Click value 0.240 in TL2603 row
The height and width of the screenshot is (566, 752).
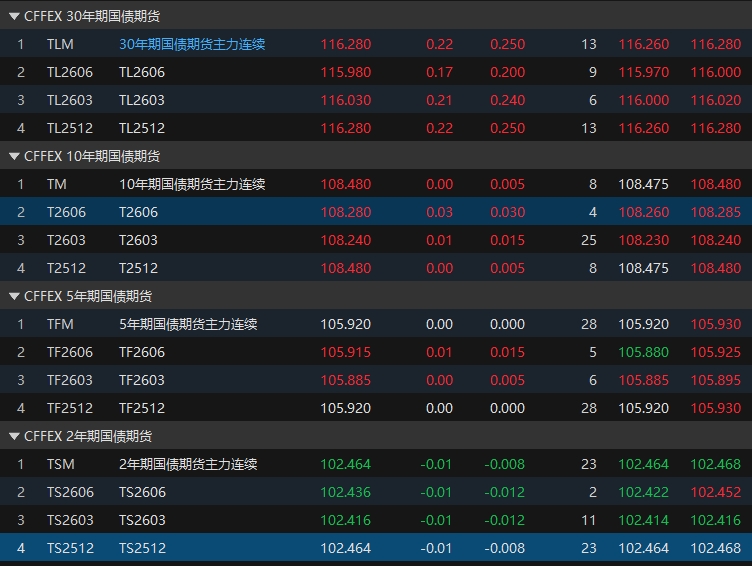(x=507, y=100)
